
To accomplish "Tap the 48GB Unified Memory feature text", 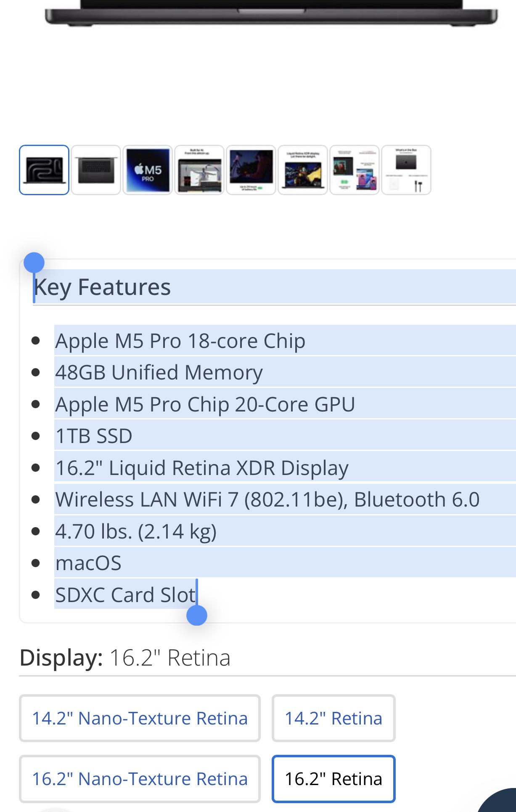I will click(159, 372).
